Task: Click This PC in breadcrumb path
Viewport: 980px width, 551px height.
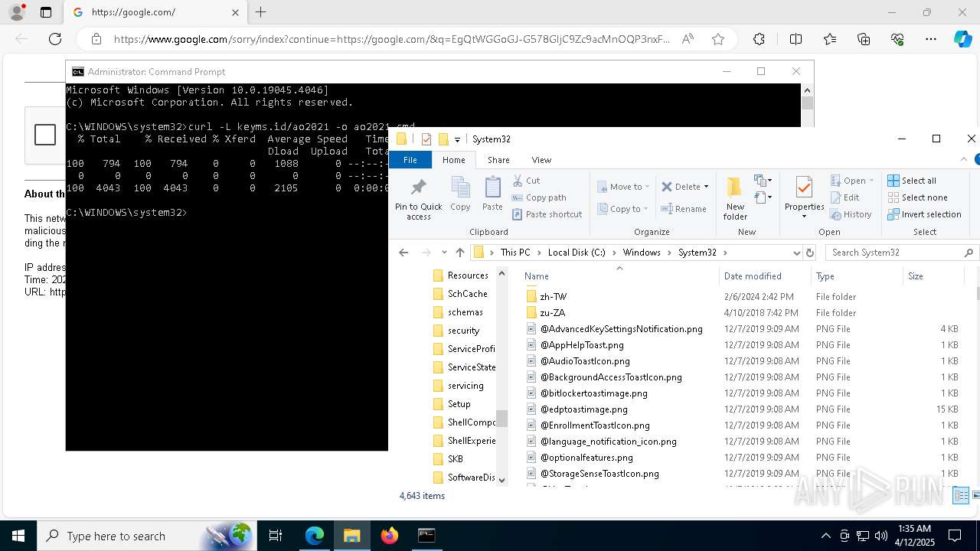Action: [x=515, y=253]
